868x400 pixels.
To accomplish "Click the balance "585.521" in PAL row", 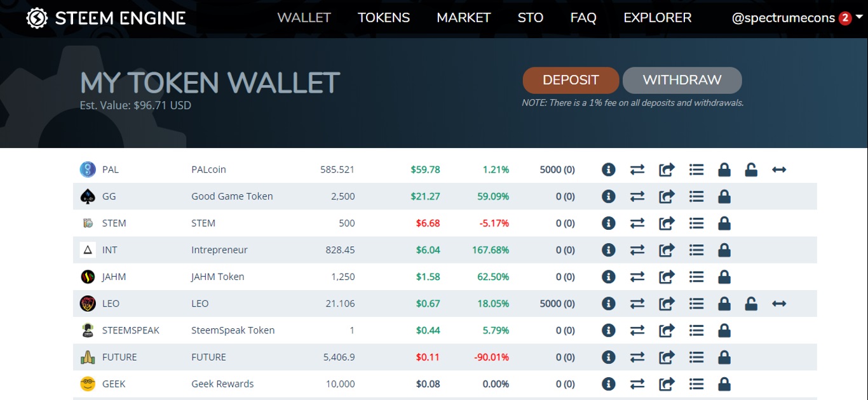I will (337, 170).
